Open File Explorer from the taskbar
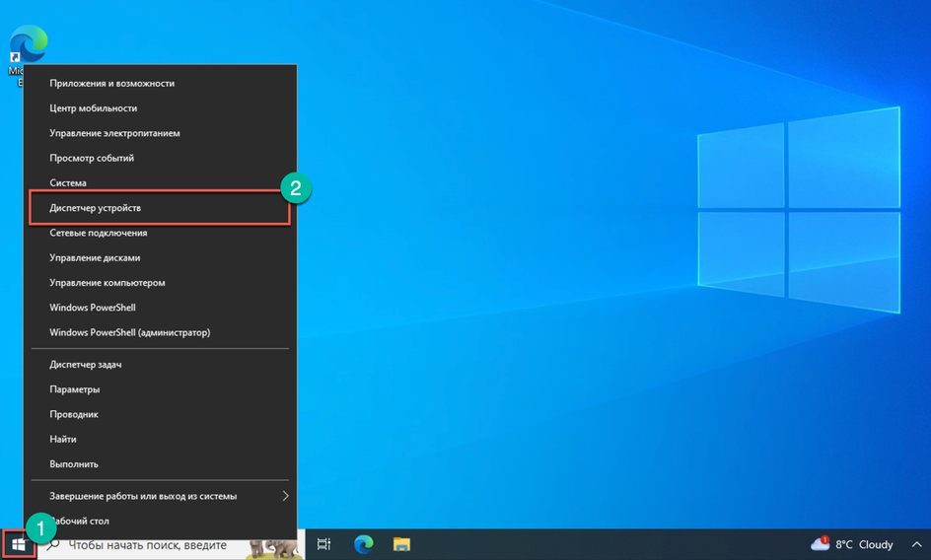Image resolution: width=931 pixels, height=560 pixels. pyautogui.click(x=402, y=544)
